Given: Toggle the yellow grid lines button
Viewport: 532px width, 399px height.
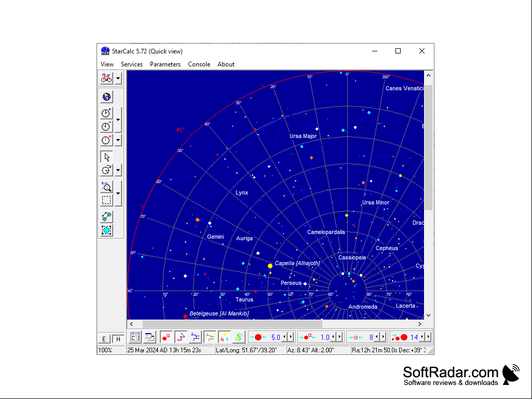Looking at the screenshot, I should [x=210, y=337].
